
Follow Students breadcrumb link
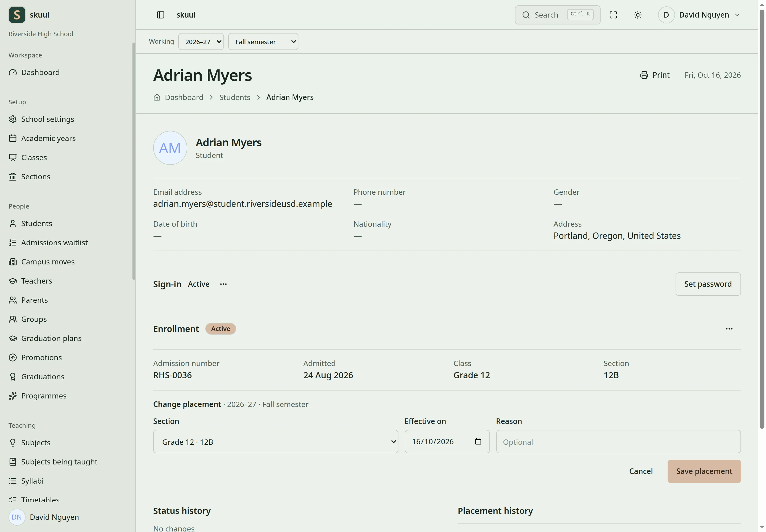(235, 97)
